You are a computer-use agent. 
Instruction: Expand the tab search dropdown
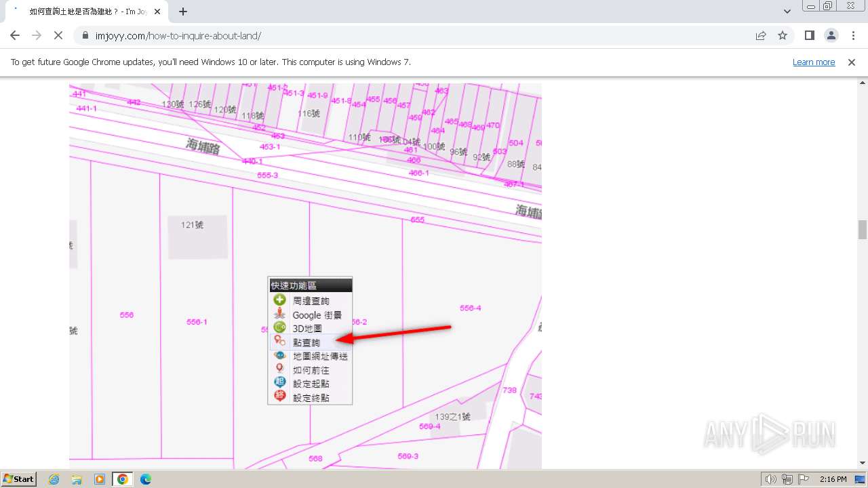coord(787,12)
